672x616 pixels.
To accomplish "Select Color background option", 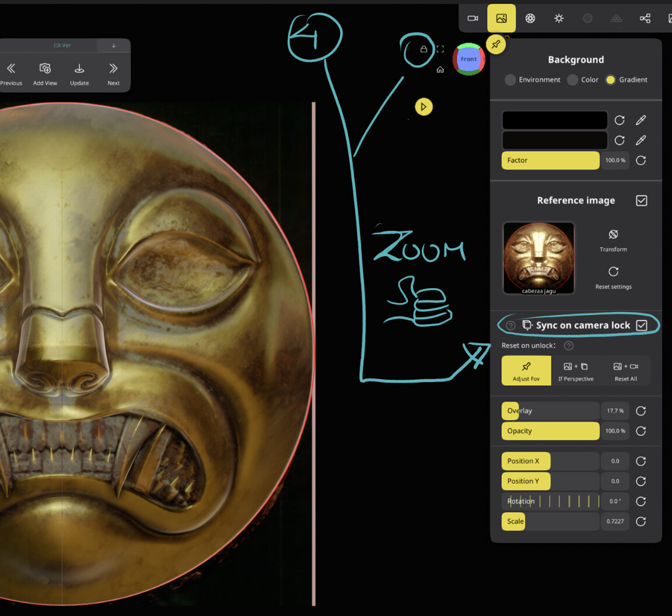I will click(583, 80).
